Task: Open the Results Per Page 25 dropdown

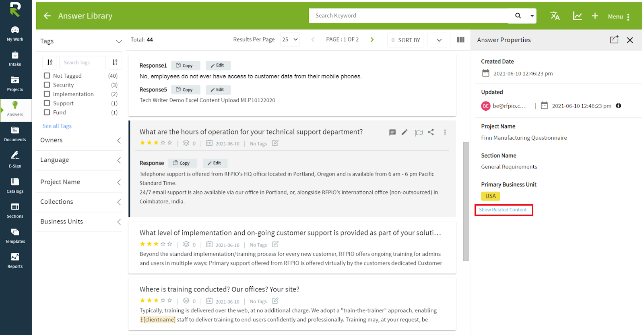Action: click(x=290, y=39)
